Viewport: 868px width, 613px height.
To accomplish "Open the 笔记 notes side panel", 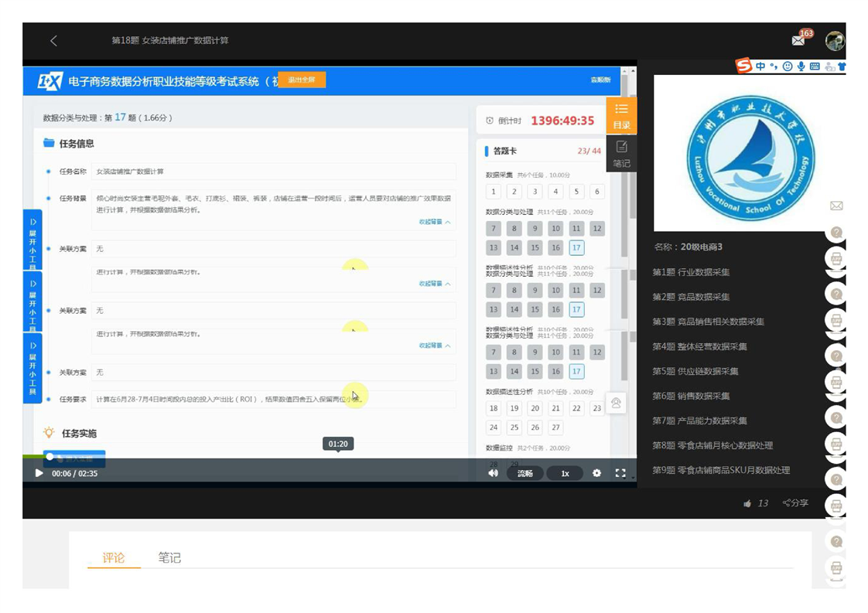I will pyautogui.click(x=621, y=153).
